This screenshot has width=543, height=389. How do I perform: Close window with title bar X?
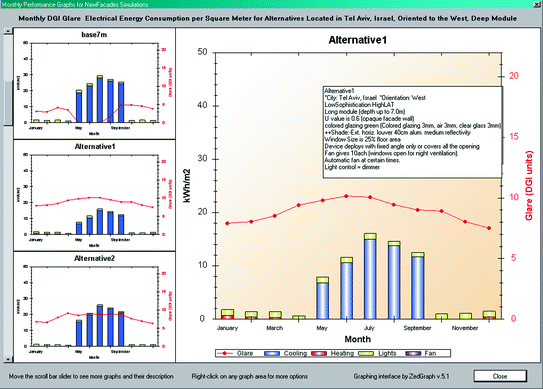click(x=539, y=4)
